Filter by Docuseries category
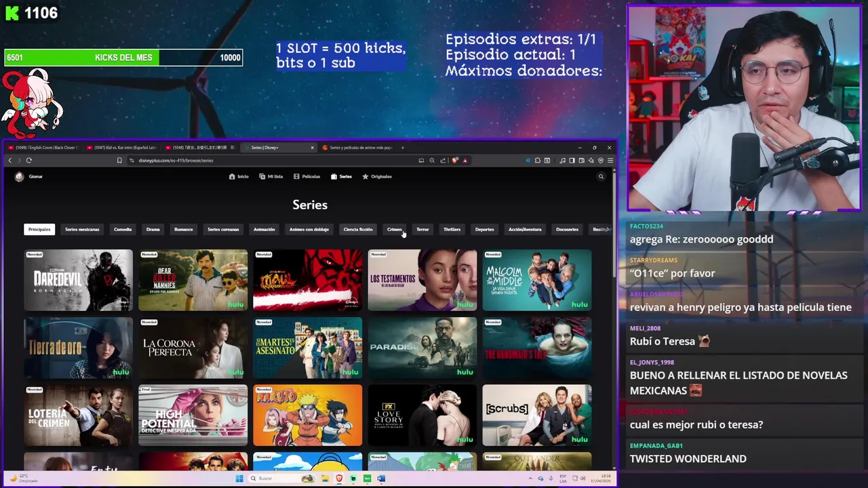868x488 pixels. tap(567, 229)
